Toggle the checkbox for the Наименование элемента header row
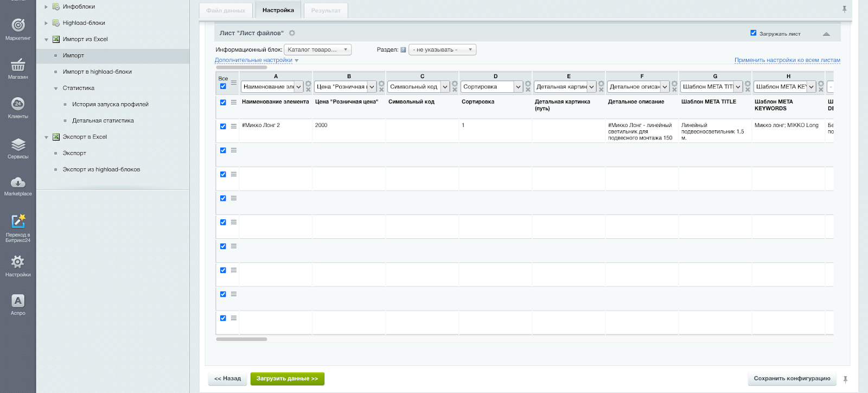The image size is (868, 393). (223, 102)
